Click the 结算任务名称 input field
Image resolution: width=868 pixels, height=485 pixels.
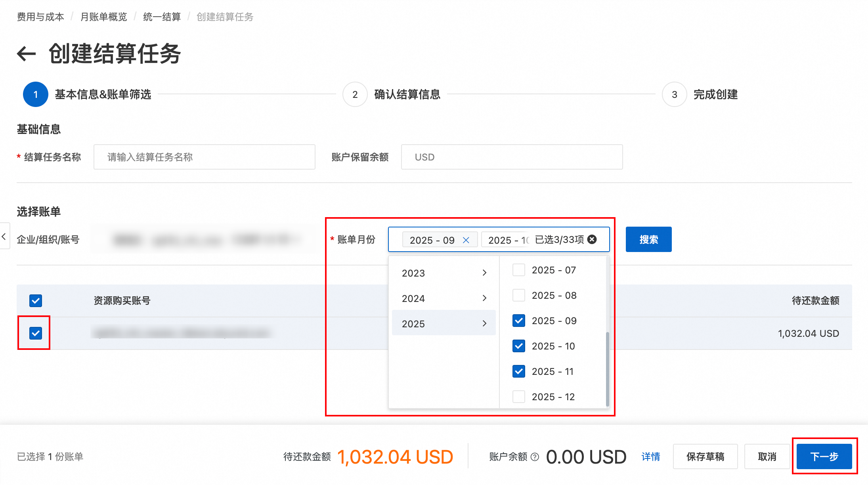[204, 157]
